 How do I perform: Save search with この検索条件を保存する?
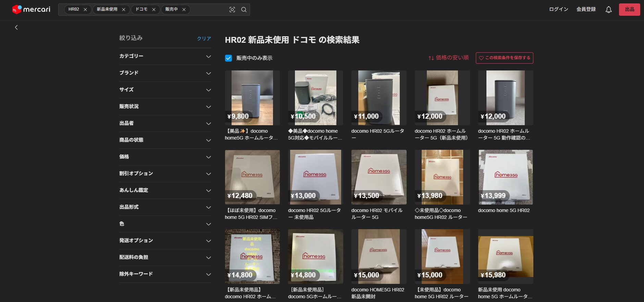click(x=504, y=58)
